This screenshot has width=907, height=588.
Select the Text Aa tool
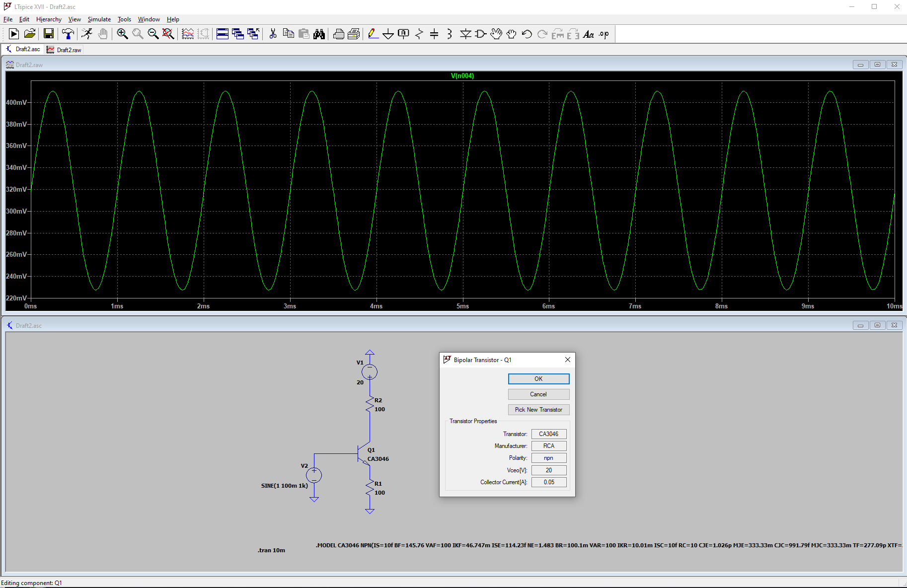(x=589, y=34)
